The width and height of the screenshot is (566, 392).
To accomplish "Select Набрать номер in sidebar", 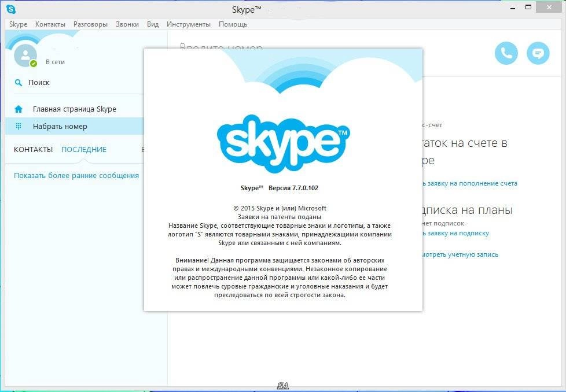I will 74,126.
